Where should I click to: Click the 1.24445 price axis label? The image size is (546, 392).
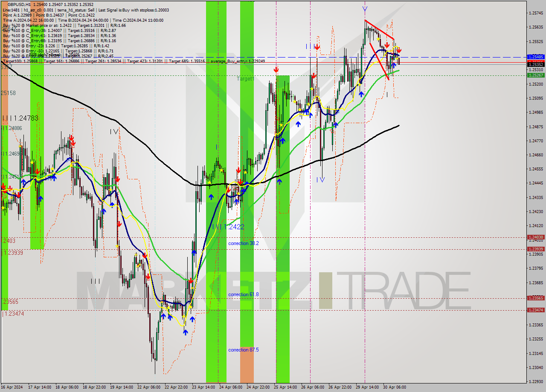pyautogui.click(x=536, y=183)
